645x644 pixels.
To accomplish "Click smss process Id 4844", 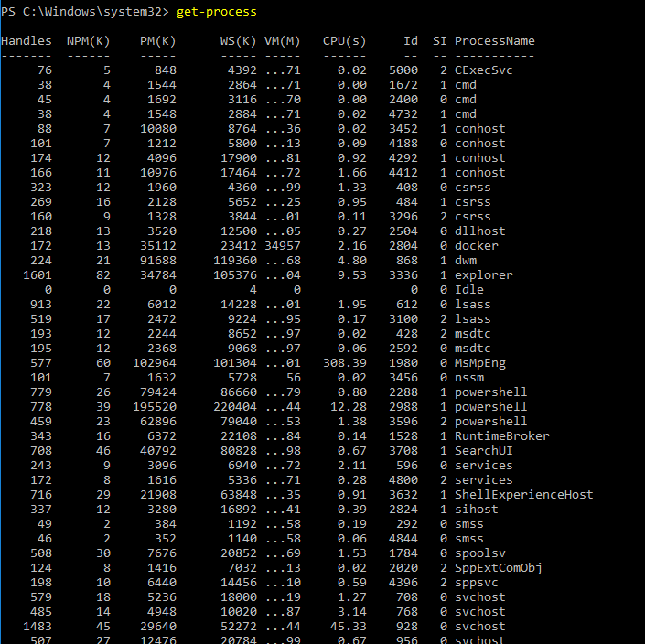I will [x=403, y=538].
